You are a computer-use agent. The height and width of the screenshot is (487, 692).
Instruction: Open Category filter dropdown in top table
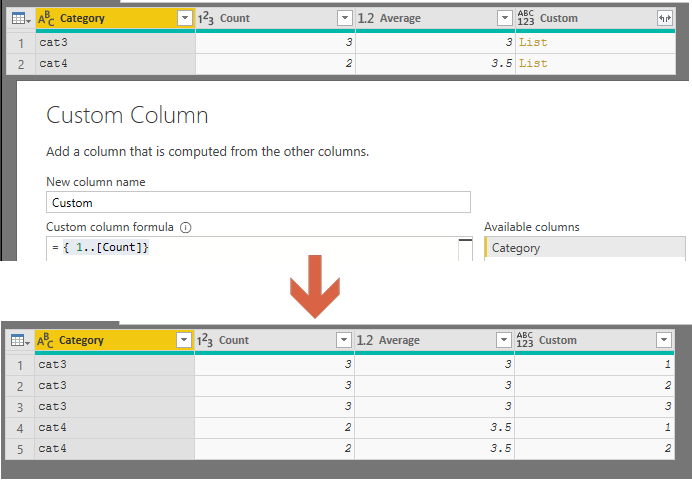point(185,18)
